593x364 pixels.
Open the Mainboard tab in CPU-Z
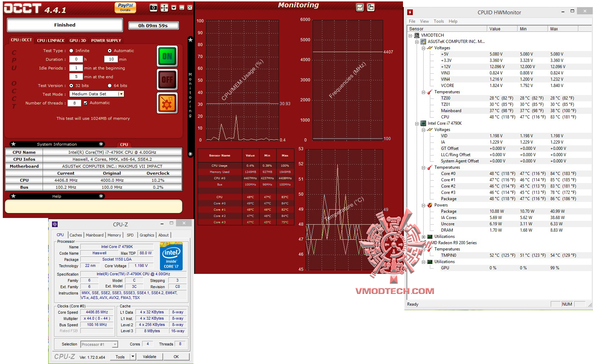tap(95, 235)
